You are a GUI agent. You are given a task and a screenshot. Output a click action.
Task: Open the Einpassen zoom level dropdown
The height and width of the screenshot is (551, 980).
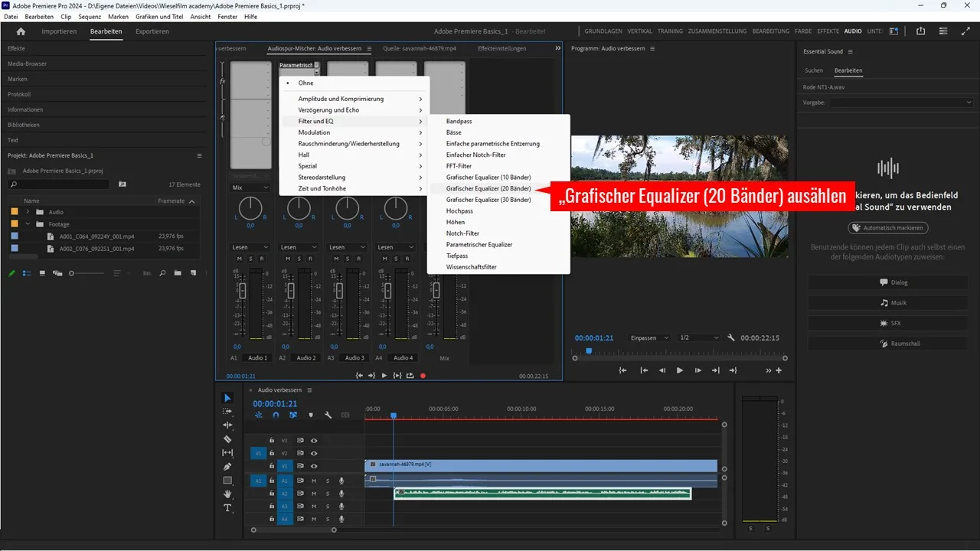(x=649, y=337)
